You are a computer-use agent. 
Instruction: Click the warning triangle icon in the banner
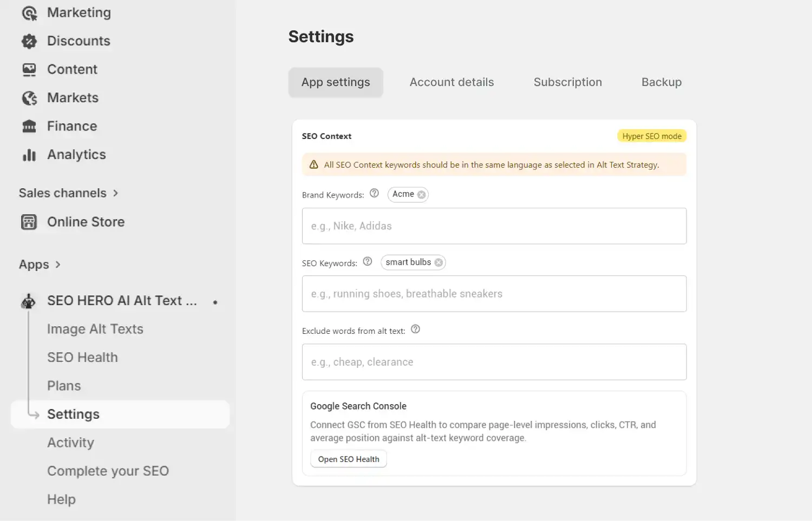click(x=313, y=164)
